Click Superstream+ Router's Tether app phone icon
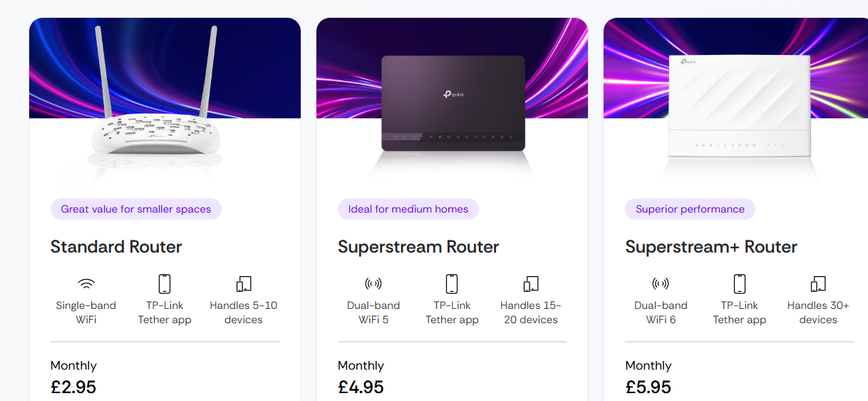Viewport: 868px width, 401px height. (740, 284)
